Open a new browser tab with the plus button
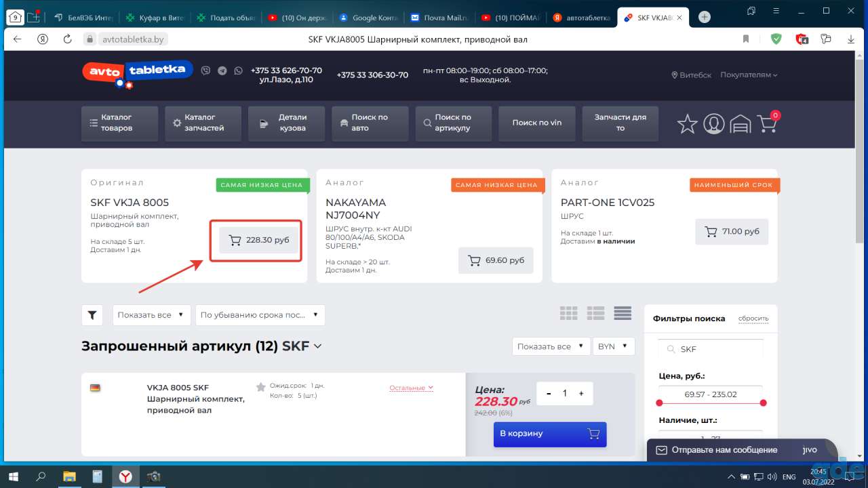The height and width of the screenshot is (488, 868). click(x=705, y=17)
